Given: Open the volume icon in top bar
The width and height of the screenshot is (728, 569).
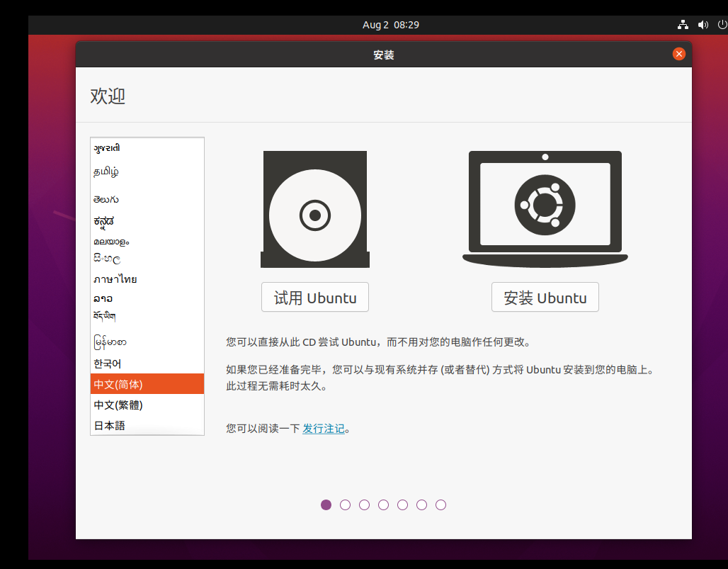Looking at the screenshot, I should coord(703,25).
